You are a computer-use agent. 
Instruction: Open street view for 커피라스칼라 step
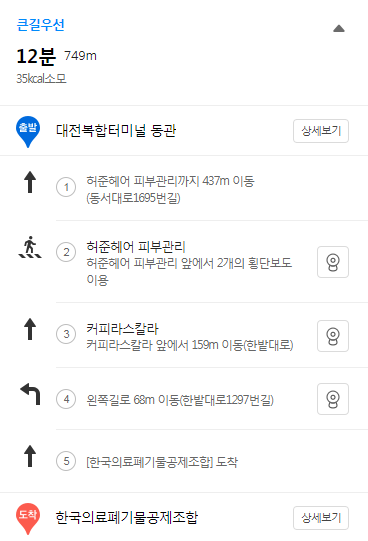click(x=333, y=336)
